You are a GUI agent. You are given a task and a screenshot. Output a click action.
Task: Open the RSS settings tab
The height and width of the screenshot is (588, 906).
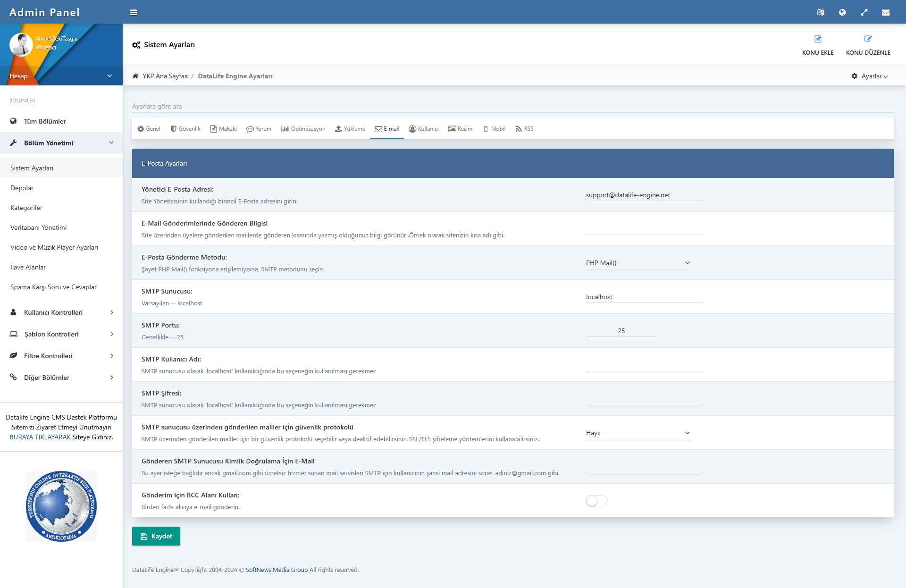524,129
